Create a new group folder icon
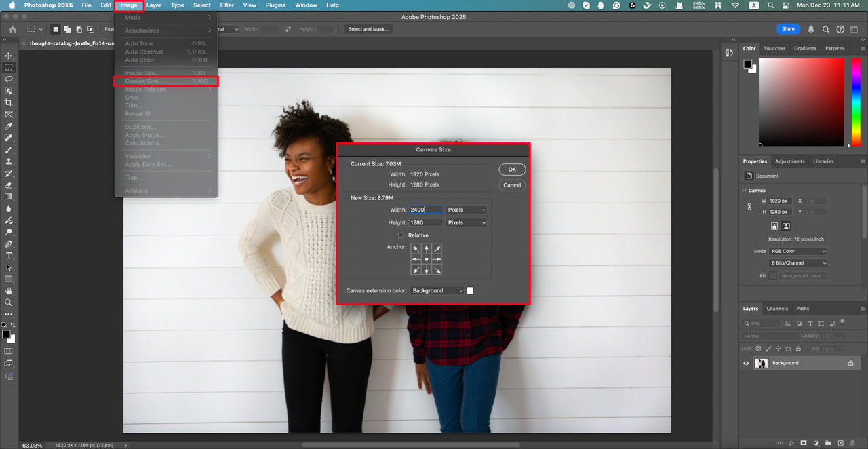The image size is (868, 449). pos(828,443)
